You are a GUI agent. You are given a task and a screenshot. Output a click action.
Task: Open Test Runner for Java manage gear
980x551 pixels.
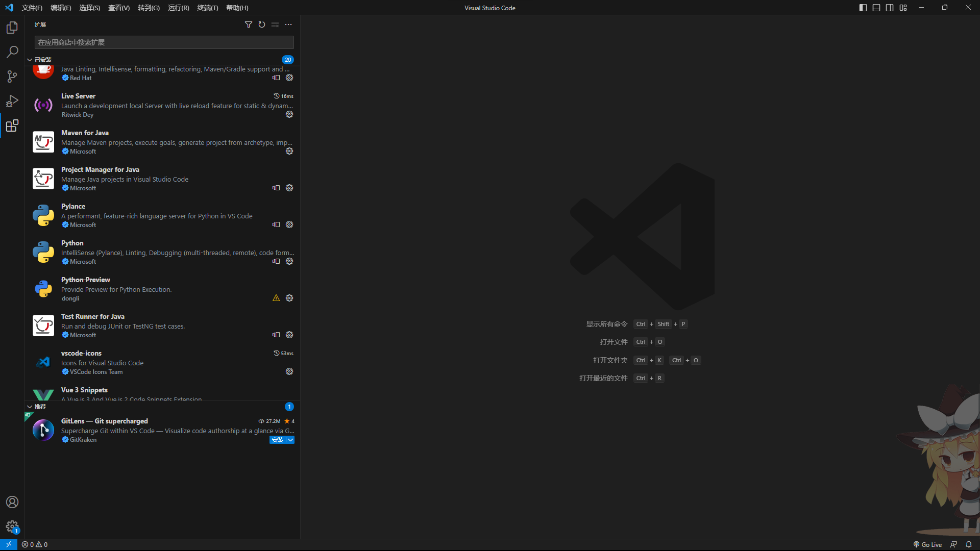(x=289, y=335)
